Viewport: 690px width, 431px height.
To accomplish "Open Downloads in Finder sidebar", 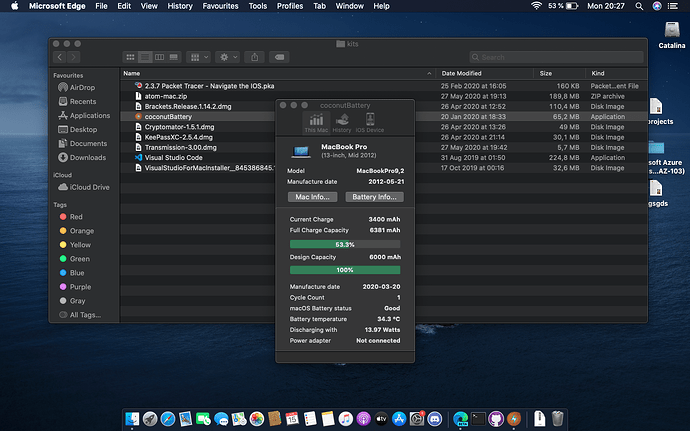I will point(88,158).
